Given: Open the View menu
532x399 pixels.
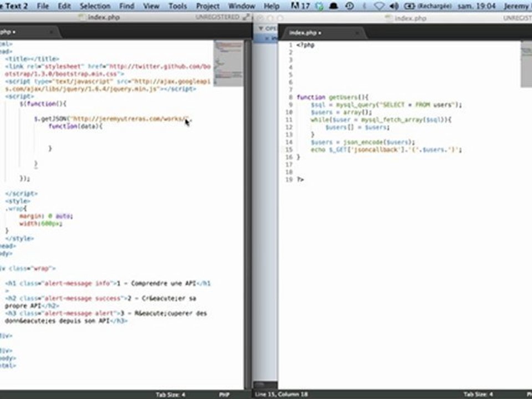Looking at the screenshot, I should pos(151,6).
